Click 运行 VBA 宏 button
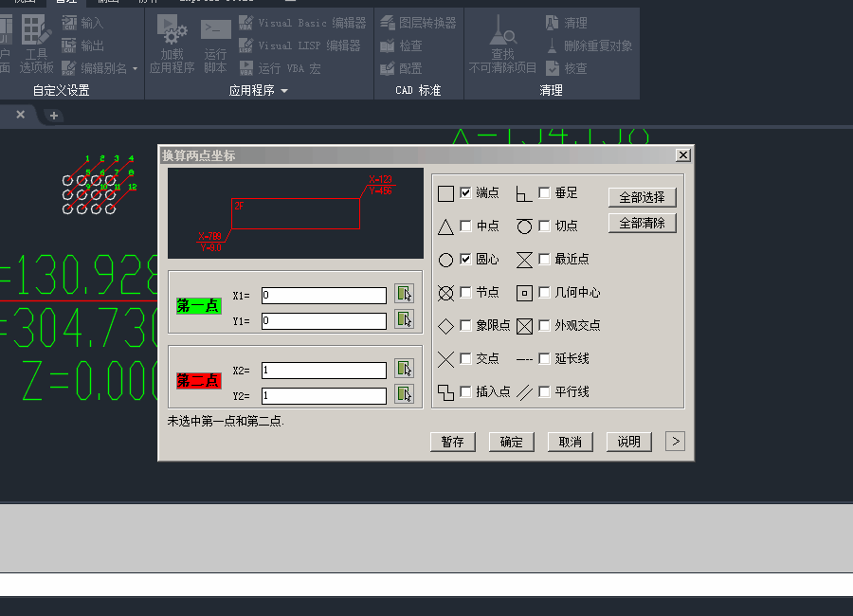The height and width of the screenshot is (616, 853). point(281,68)
